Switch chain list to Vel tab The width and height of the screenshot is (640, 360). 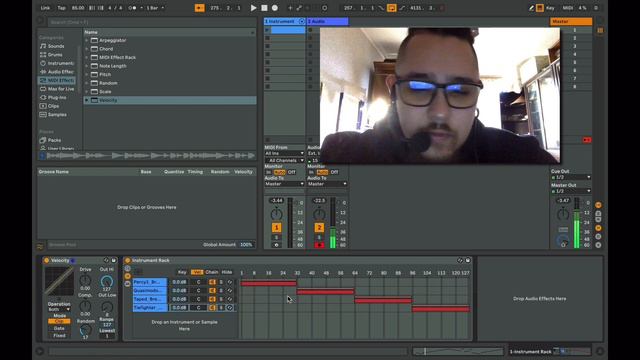197,272
